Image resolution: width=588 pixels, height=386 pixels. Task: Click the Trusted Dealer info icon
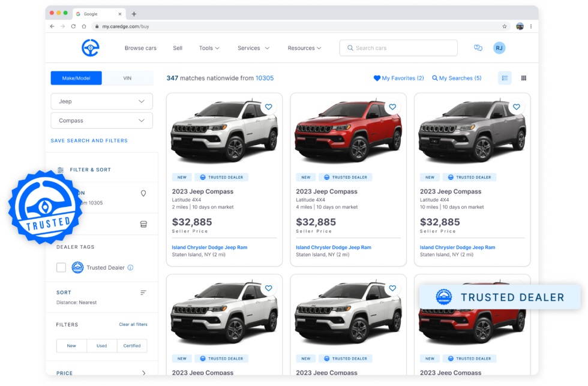[x=131, y=267]
